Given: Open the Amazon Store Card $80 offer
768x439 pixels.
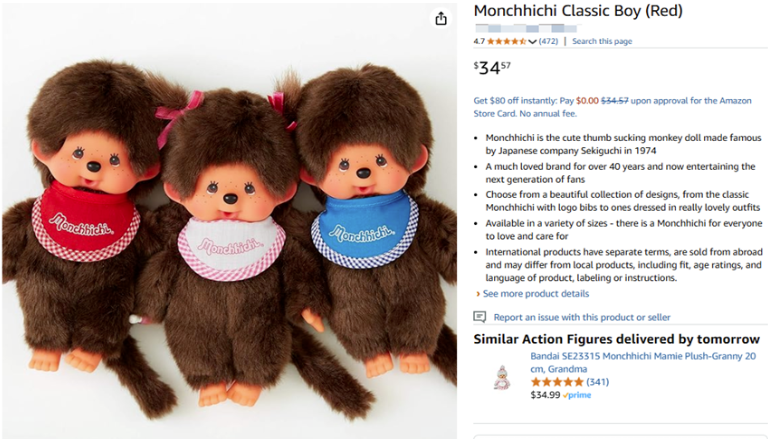Looking at the screenshot, I should pos(614,106).
